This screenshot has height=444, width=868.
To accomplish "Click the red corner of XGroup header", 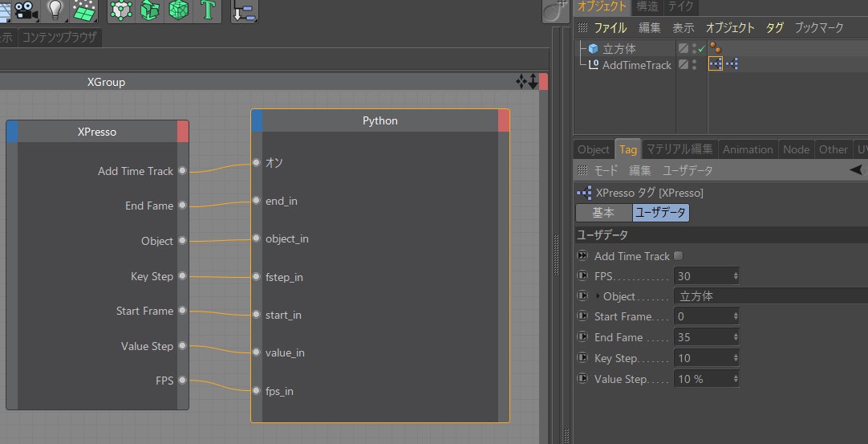I will pyautogui.click(x=544, y=81).
